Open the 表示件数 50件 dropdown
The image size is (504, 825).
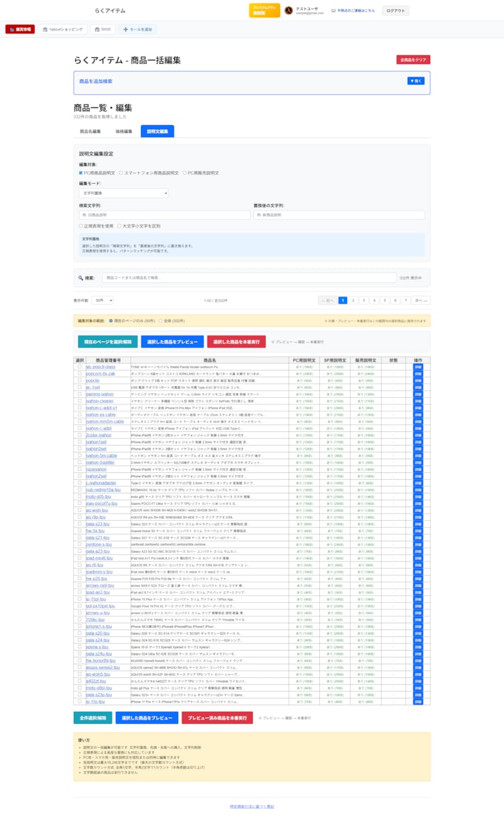click(x=102, y=301)
